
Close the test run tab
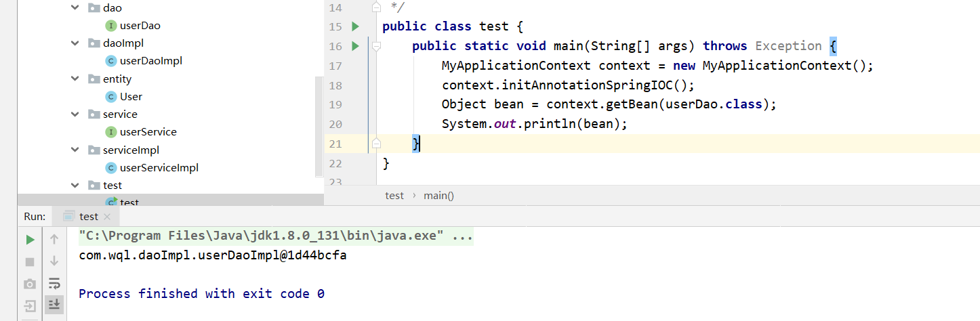pos(106,217)
